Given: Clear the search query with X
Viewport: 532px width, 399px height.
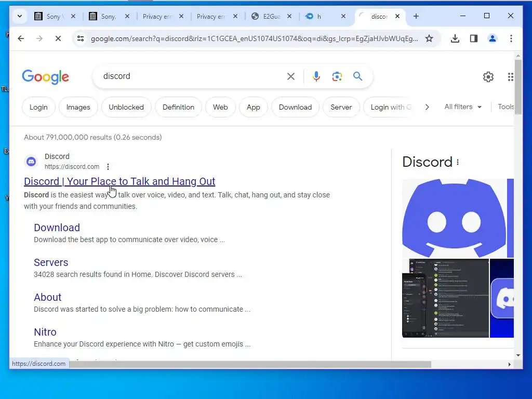Looking at the screenshot, I should pos(291,76).
